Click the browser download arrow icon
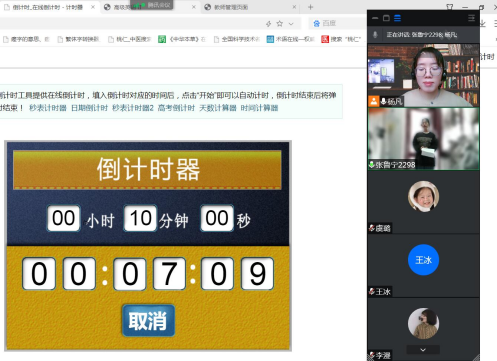The height and width of the screenshot is (361, 497). pos(483,23)
